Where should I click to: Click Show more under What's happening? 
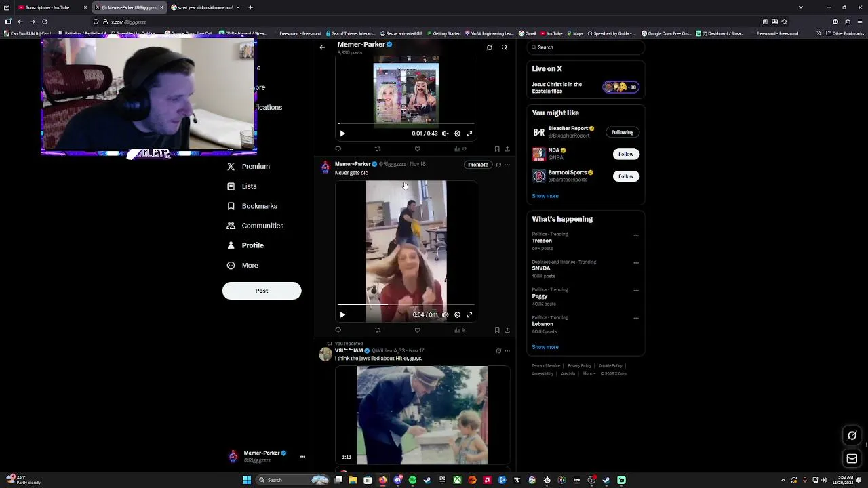(545, 347)
